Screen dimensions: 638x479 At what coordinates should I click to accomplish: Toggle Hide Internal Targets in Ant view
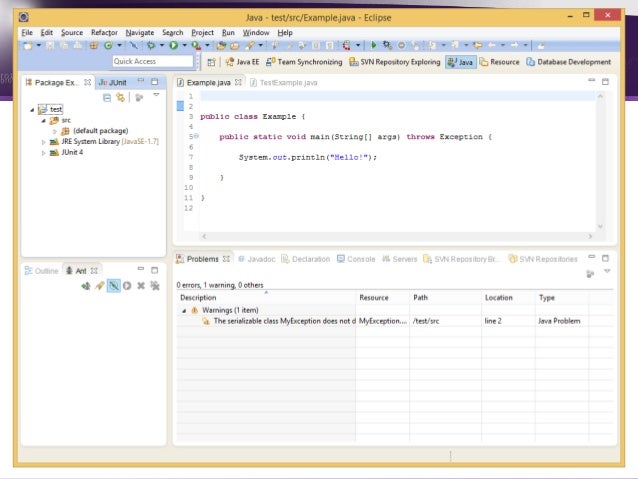(x=113, y=286)
